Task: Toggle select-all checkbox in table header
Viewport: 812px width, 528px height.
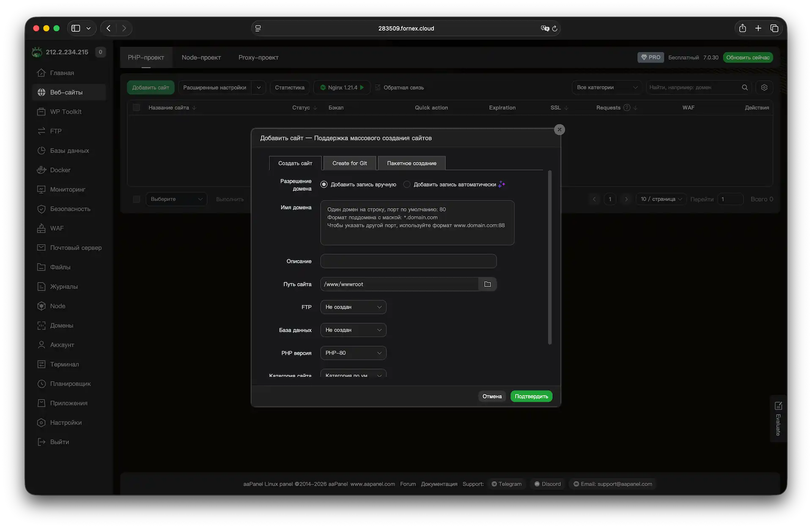Action: [136, 107]
